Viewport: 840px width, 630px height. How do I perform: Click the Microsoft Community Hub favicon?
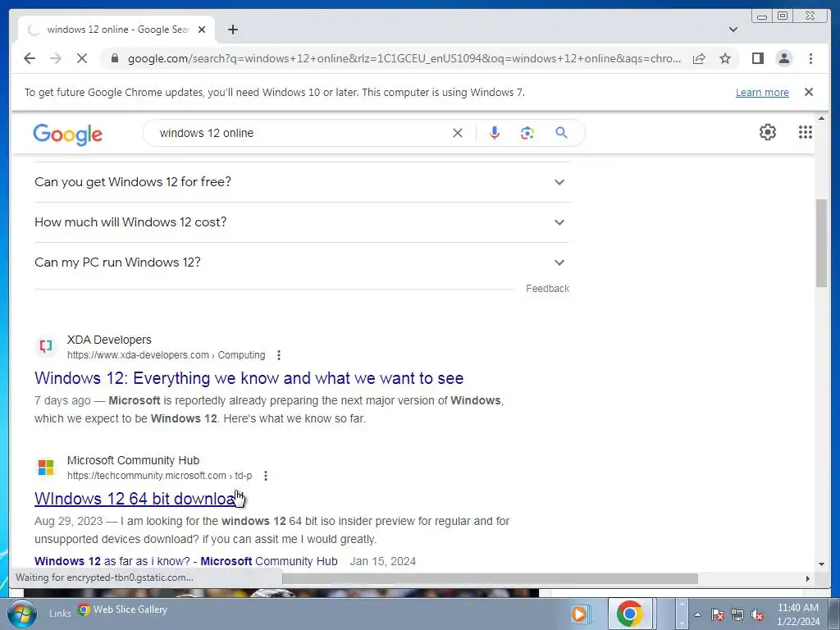tap(46, 467)
